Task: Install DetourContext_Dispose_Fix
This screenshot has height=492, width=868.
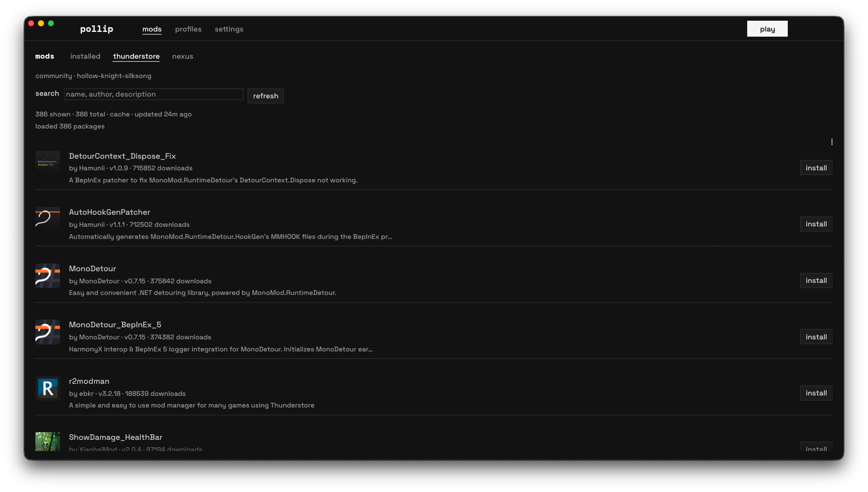Action: pyautogui.click(x=816, y=168)
